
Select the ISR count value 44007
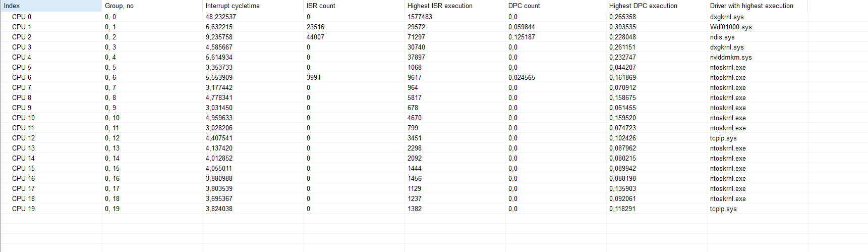[315, 37]
